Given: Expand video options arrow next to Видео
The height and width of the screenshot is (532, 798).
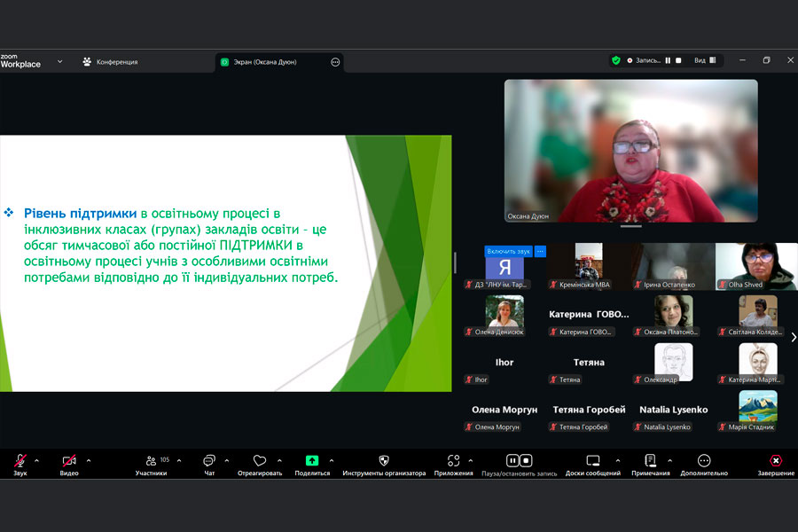Looking at the screenshot, I should click(x=89, y=460).
